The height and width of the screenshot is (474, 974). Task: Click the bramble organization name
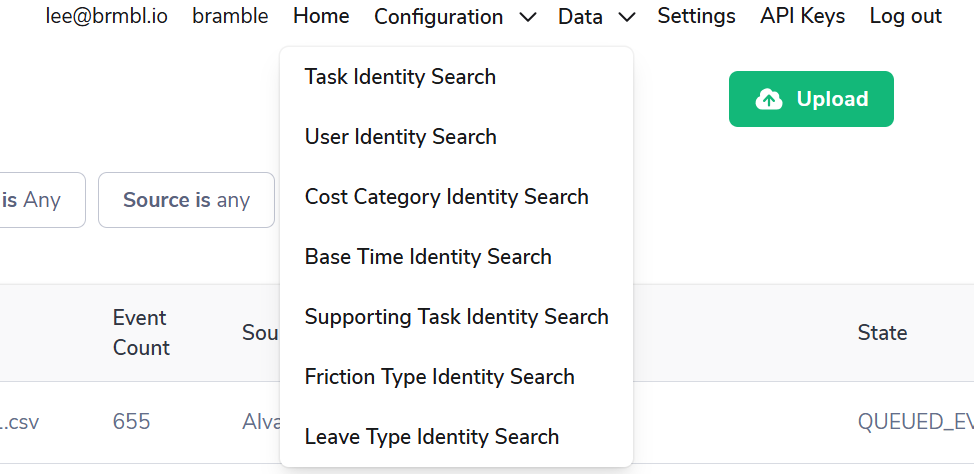[x=230, y=16]
